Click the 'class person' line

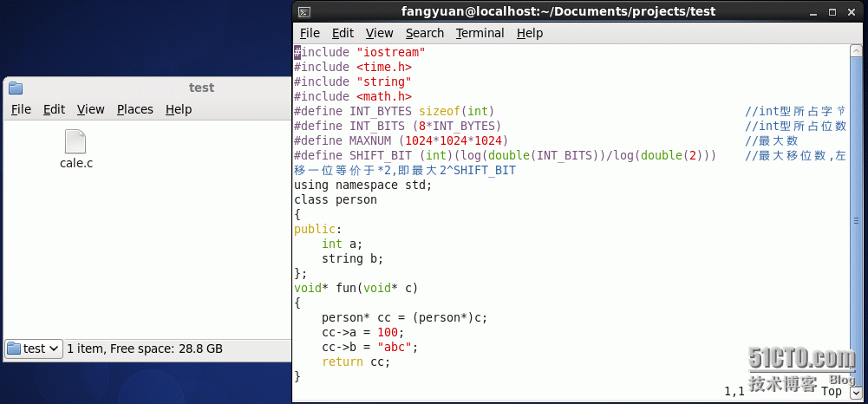[336, 199]
